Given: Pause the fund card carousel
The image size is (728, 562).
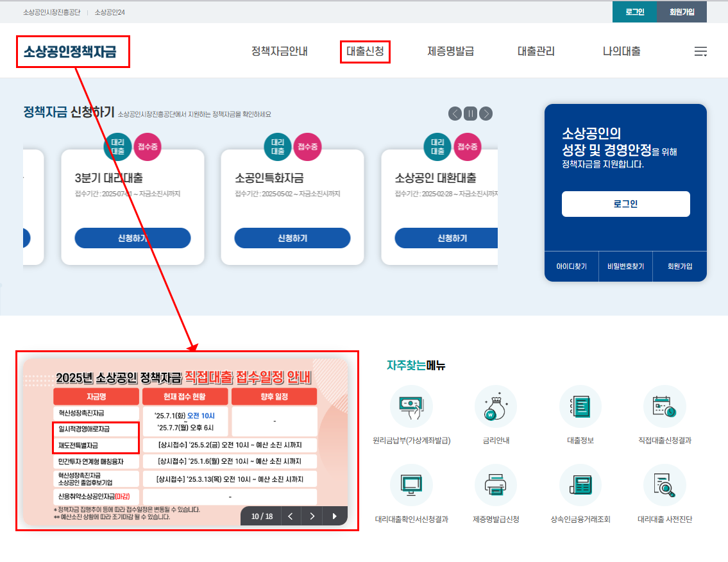Looking at the screenshot, I should coord(470,114).
